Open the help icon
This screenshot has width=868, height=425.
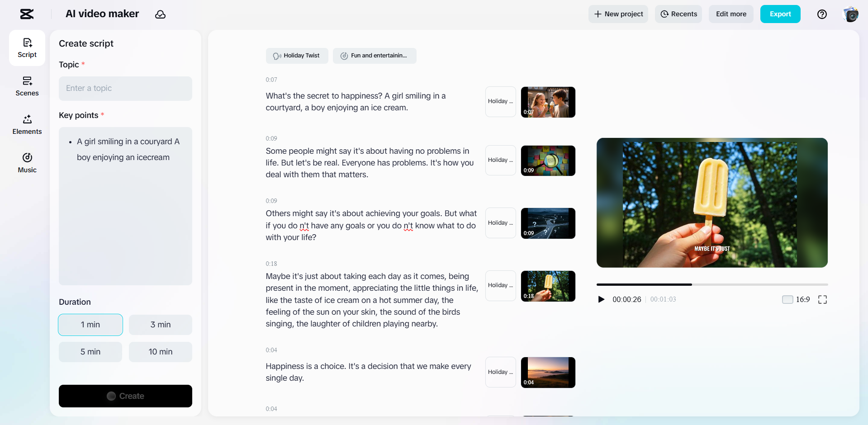pos(822,14)
